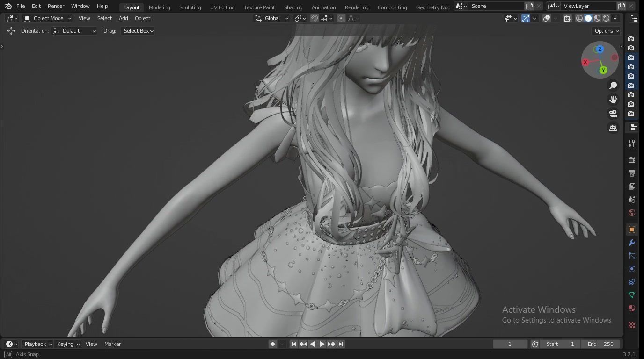The image size is (644, 359).
Task: Switch to the Shading workspace tab
Action: [x=293, y=7]
